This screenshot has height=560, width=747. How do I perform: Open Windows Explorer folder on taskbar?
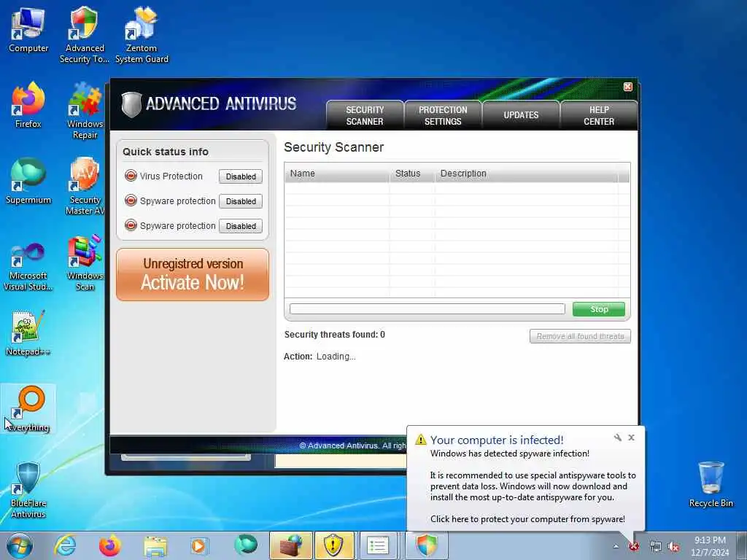click(155, 545)
